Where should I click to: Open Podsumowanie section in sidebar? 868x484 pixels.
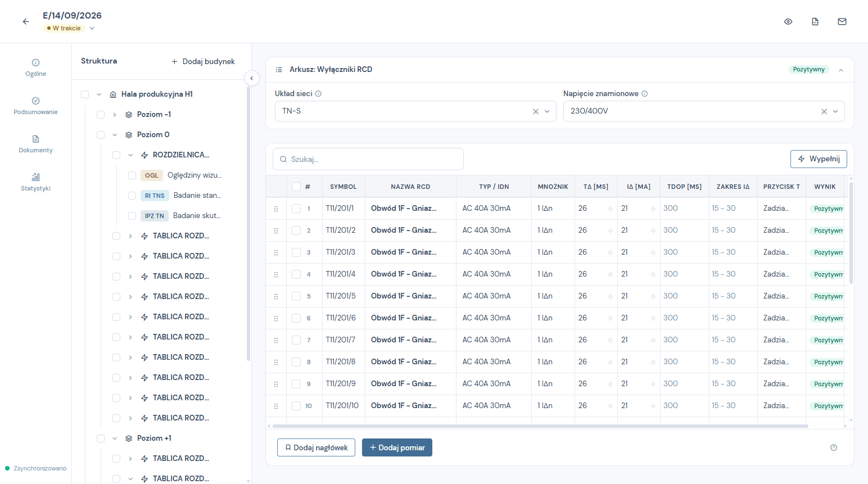point(35,106)
